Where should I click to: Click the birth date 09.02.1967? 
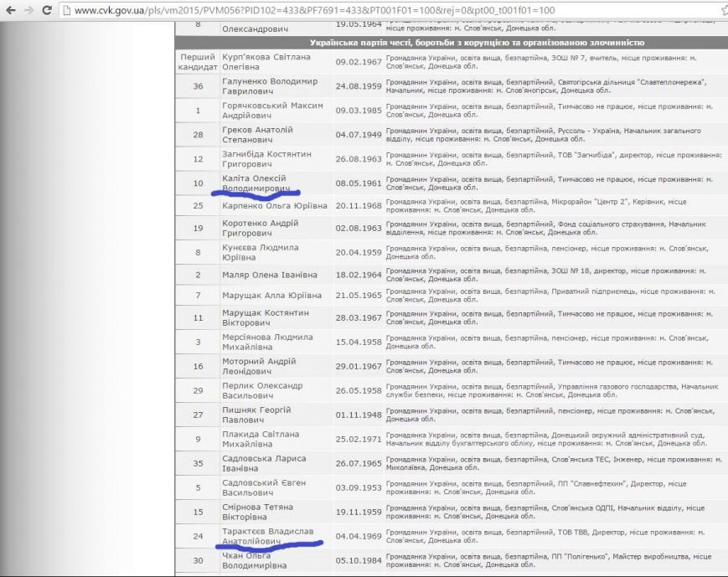pos(359,62)
